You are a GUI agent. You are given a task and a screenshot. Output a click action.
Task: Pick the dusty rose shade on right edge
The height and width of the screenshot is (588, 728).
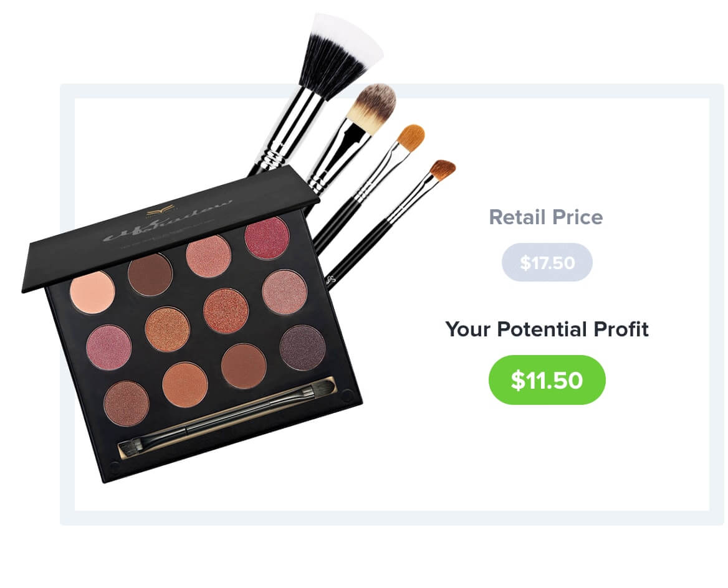point(285,292)
